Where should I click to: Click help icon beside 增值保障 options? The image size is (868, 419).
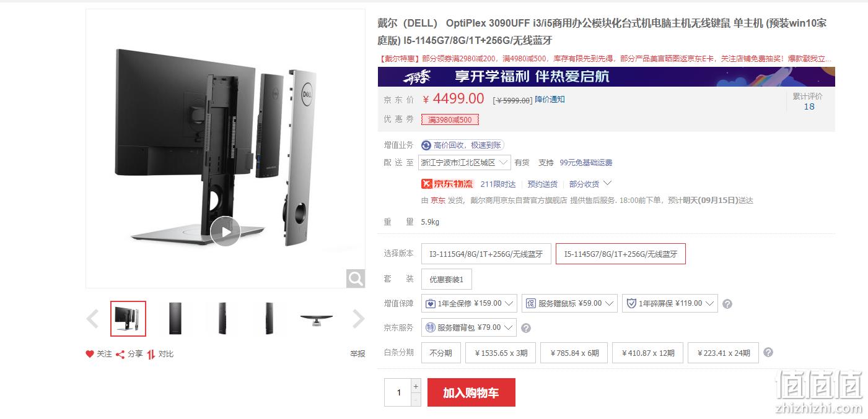[x=727, y=304]
